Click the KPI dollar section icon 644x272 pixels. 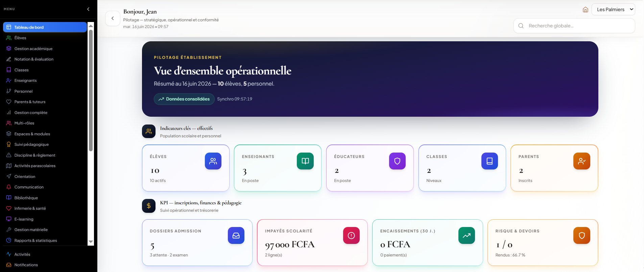pyautogui.click(x=149, y=206)
